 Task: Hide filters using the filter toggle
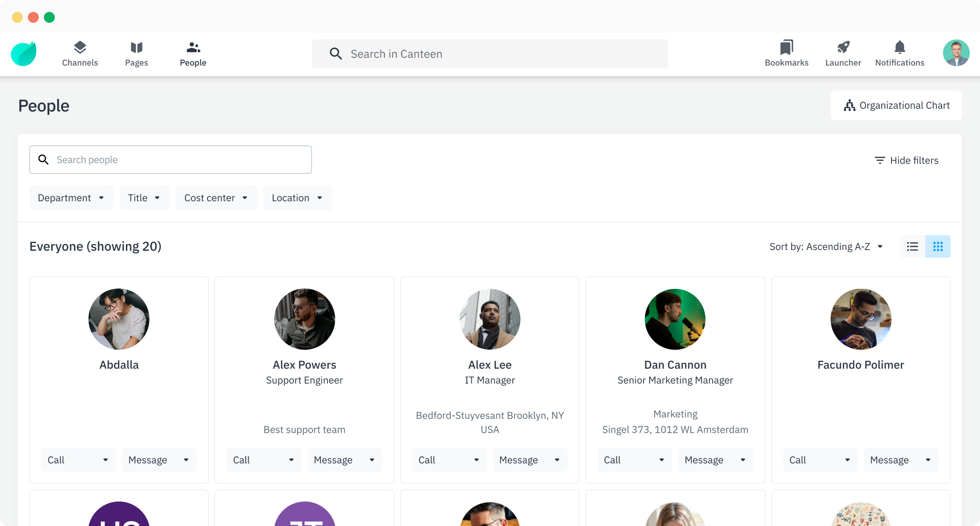tap(906, 160)
